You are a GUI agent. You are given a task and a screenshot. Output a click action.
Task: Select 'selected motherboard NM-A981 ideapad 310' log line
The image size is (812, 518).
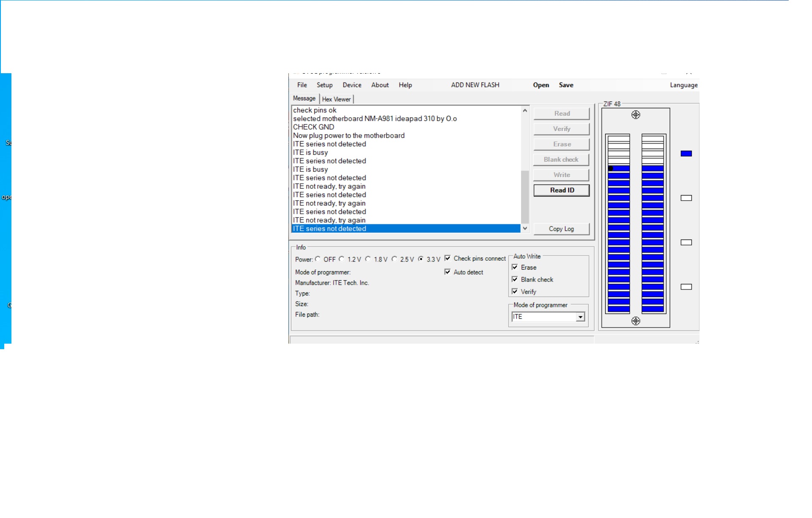tap(406, 118)
